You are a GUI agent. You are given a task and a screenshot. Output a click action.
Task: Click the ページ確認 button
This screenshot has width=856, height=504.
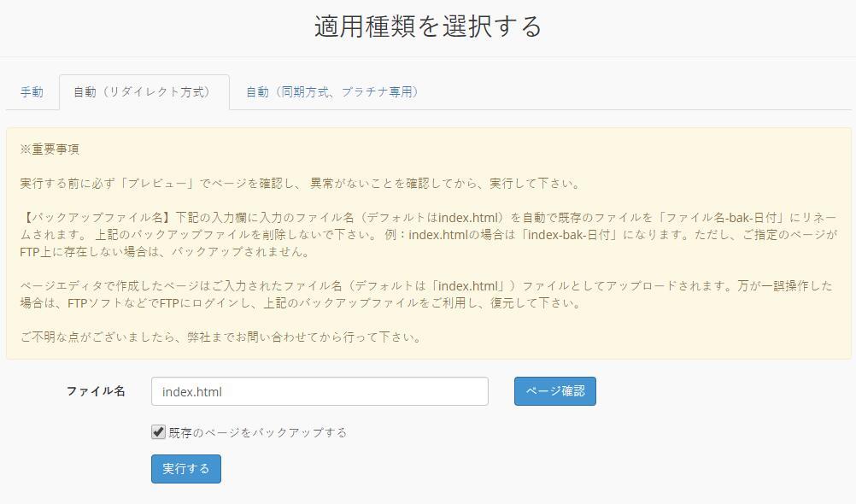[x=554, y=391]
